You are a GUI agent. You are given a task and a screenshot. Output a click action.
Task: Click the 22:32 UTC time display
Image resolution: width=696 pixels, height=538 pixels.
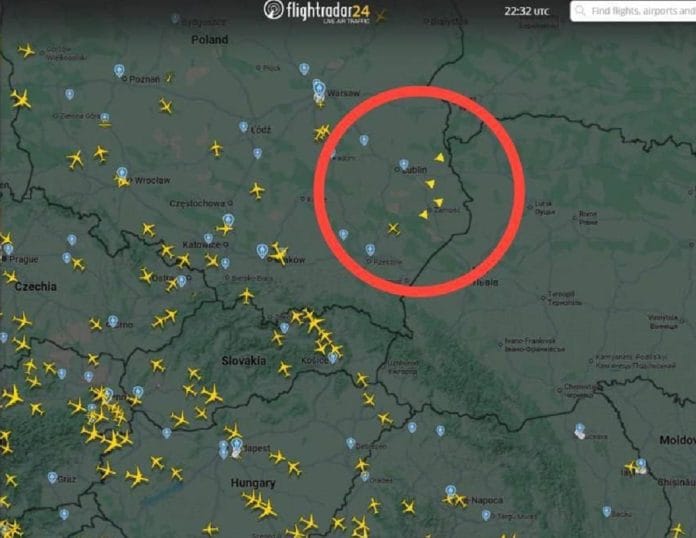point(527,11)
